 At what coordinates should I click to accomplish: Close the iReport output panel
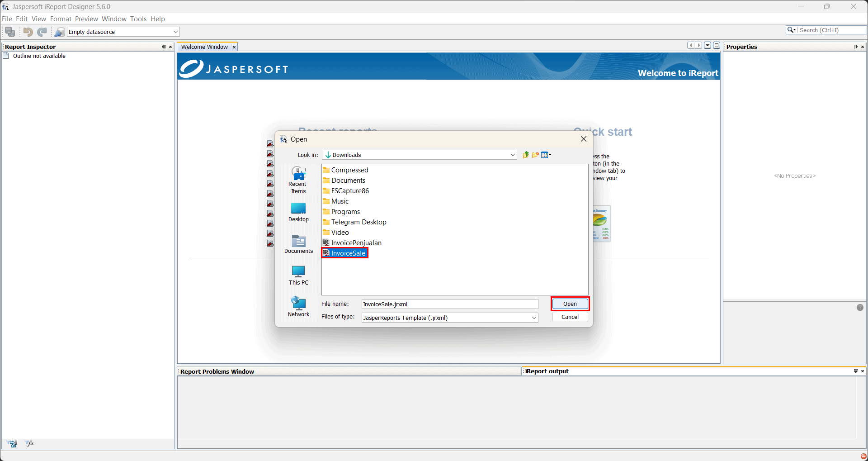tap(863, 371)
